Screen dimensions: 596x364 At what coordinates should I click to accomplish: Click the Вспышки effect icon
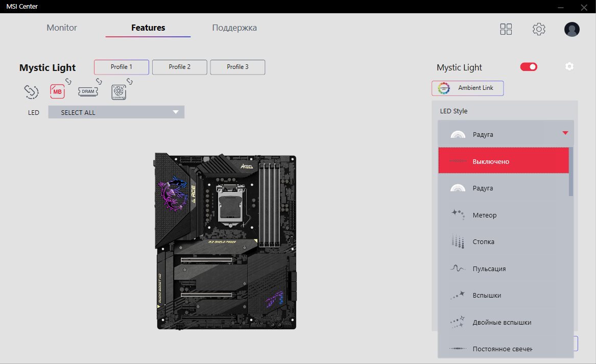pyautogui.click(x=458, y=295)
